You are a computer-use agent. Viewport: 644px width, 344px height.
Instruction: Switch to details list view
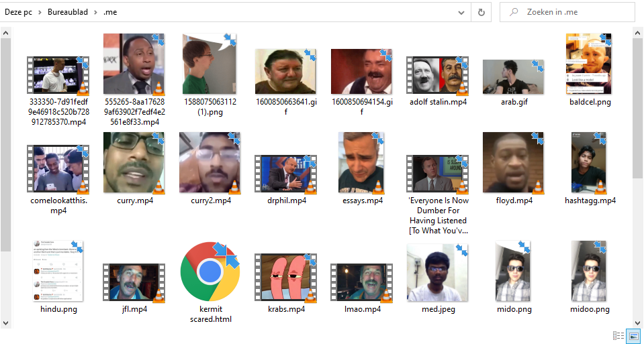[x=618, y=335]
